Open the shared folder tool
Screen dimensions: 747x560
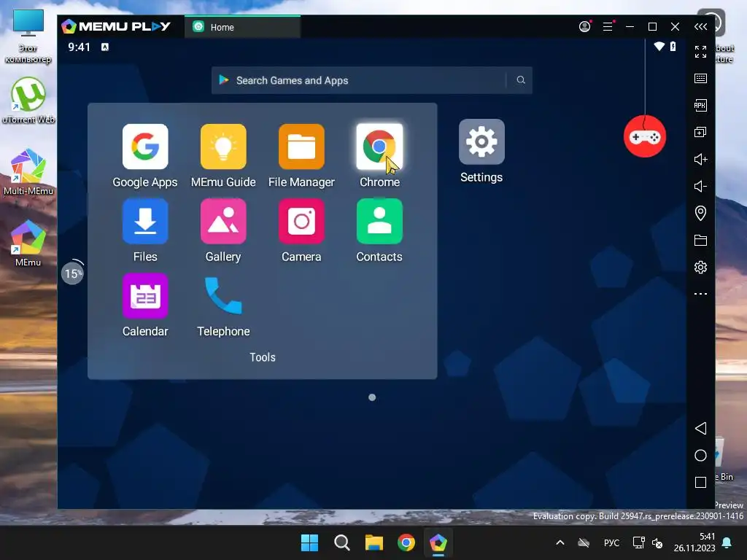[x=700, y=240]
